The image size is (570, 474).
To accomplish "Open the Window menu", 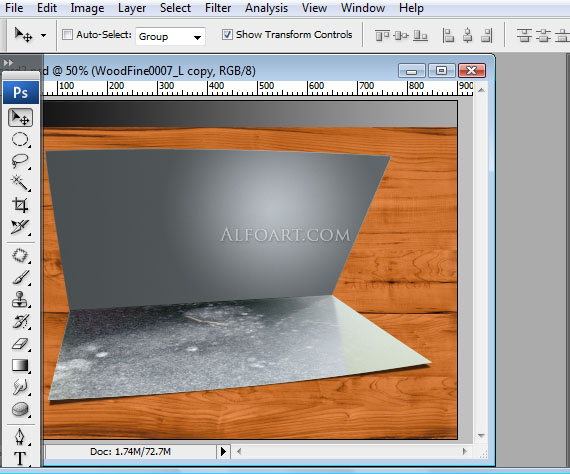I will [363, 8].
